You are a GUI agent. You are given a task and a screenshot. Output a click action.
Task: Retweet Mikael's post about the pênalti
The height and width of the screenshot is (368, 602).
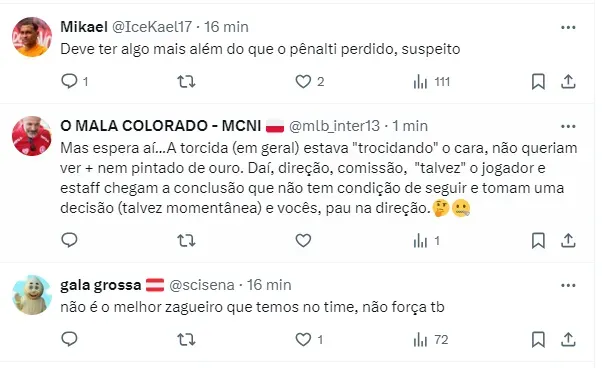186,81
